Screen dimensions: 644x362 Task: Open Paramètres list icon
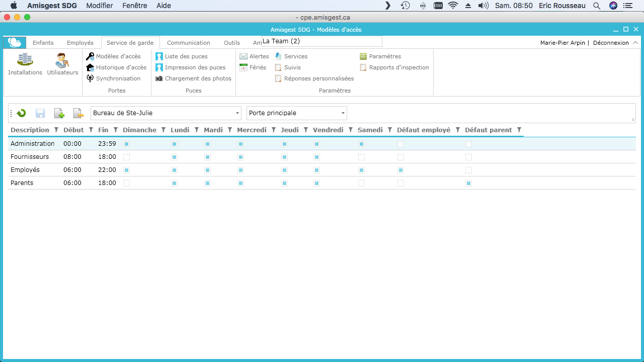[363, 56]
